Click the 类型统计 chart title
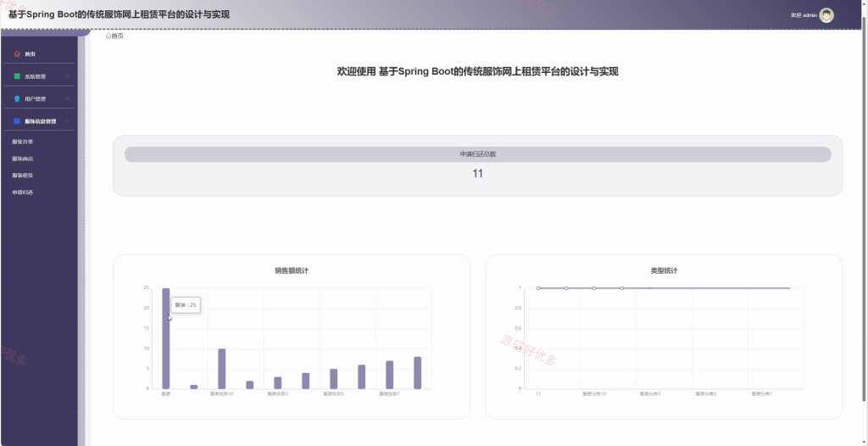The height and width of the screenshot is (446, 868). coord(664,271)
